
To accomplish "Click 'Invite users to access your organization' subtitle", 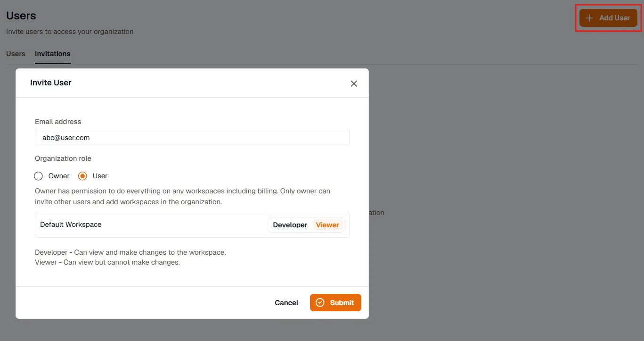I will coord(70,32).
